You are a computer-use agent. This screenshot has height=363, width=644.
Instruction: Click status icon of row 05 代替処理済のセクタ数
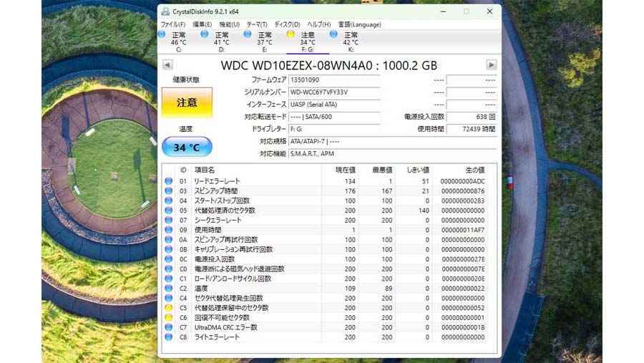(x=168, y=210)
